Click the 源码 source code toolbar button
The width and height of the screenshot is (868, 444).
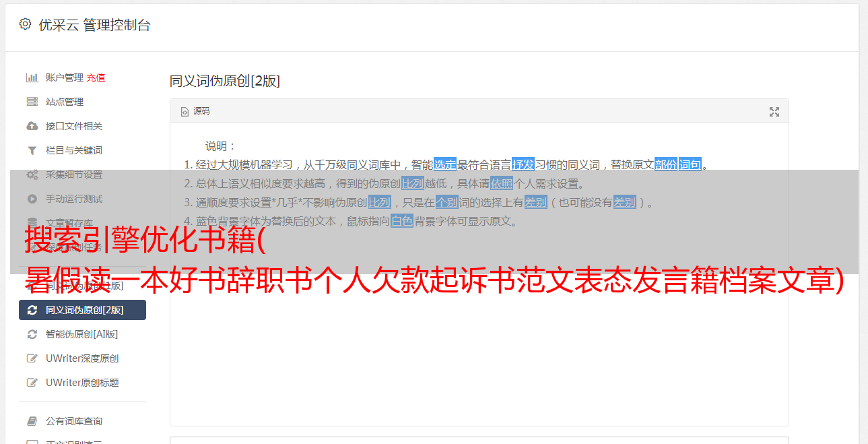point(195,111)
